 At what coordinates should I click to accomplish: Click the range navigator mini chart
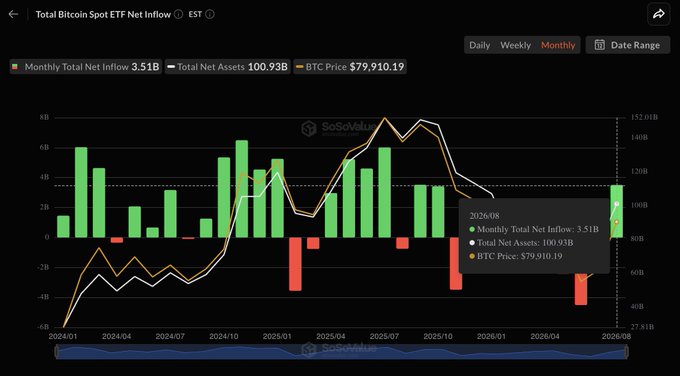(341, 352)
